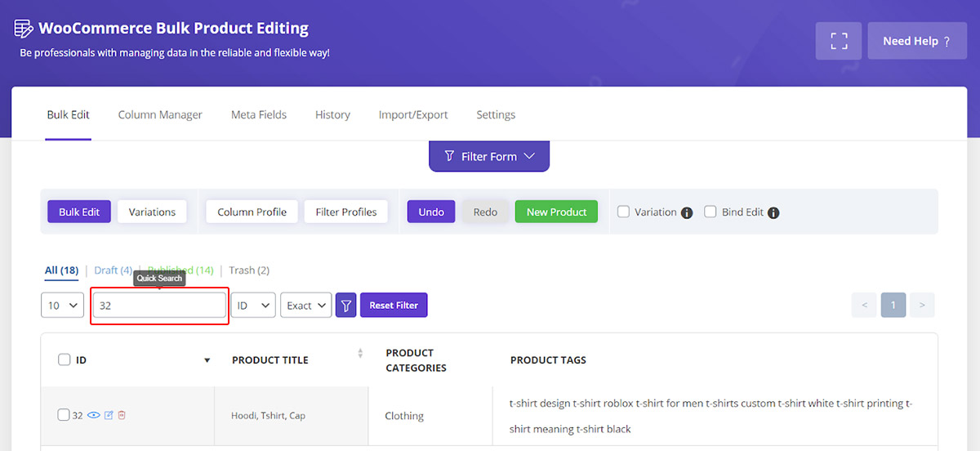Screen dimensions: 980x451
Task: Open the Import/Export tab
Action: point(413,115)
